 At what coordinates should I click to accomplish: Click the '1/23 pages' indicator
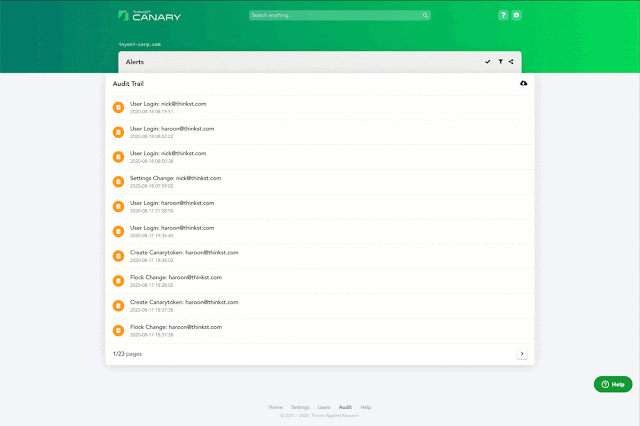point(127,354)
